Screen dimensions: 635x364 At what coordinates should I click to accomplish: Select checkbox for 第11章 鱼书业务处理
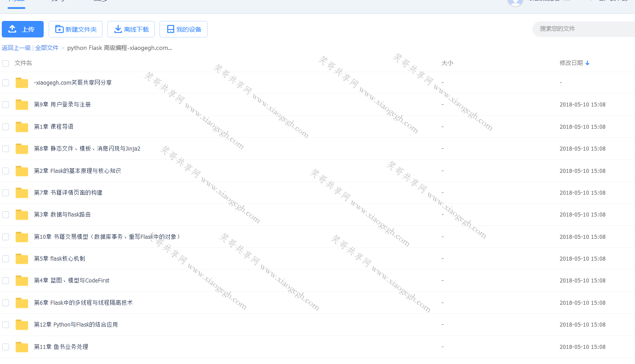5,347
